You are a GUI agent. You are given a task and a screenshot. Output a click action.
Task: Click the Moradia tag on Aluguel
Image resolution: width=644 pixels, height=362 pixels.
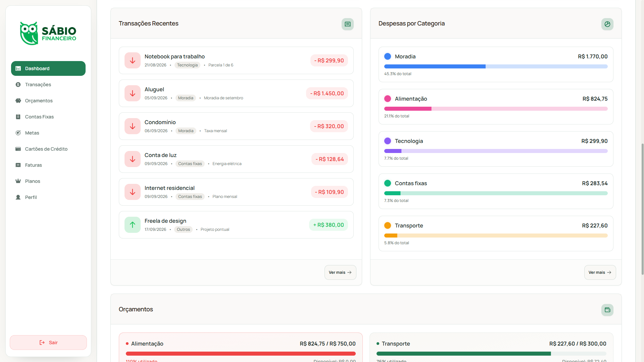pos(186,98)
